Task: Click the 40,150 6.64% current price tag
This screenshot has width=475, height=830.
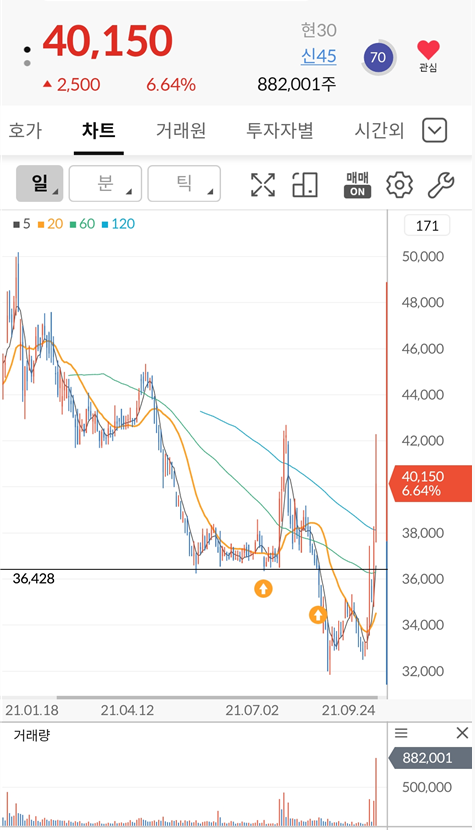Action: pos(429,483)
